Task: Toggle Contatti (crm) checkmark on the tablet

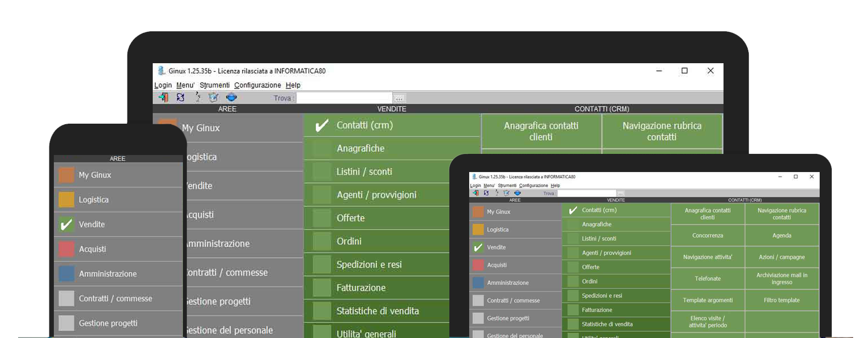Action: click(x=573, y=210)
